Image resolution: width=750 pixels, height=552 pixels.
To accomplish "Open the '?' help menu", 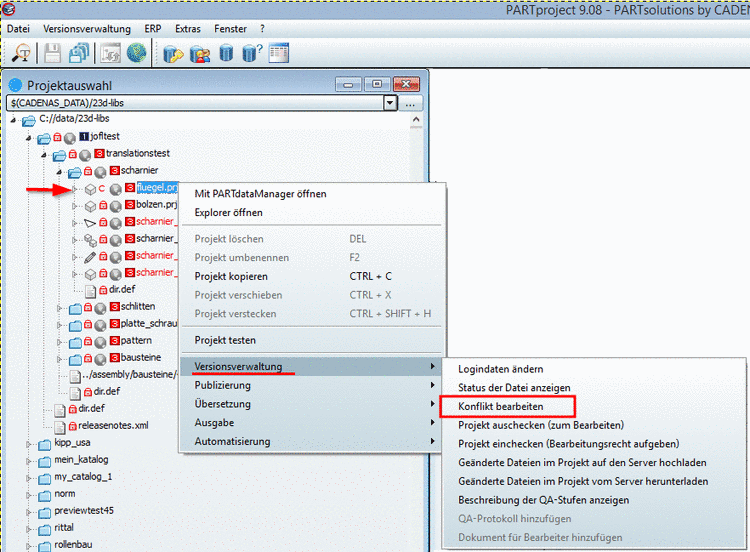I will point(262,29).
